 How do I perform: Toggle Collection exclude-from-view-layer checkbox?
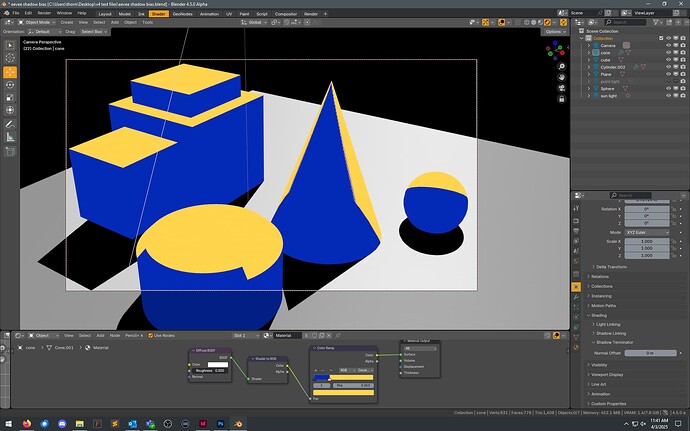pyautogui.click(x=661, y=38)
